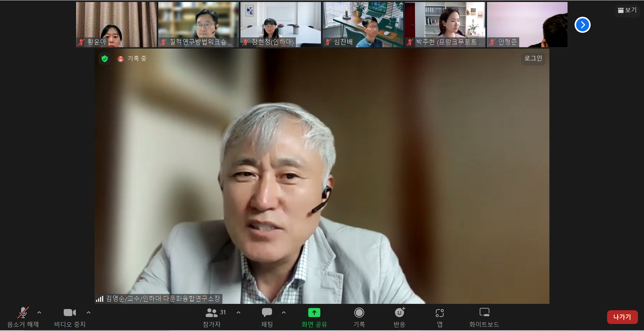Open the whiteboard (화이트보드)
This screenshot has width=644, height=331.
(x=484, y=317)
